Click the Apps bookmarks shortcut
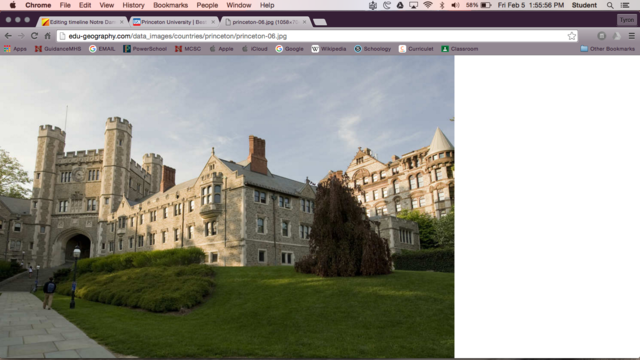This screenshot has width=640, height=360. (15, 49)
